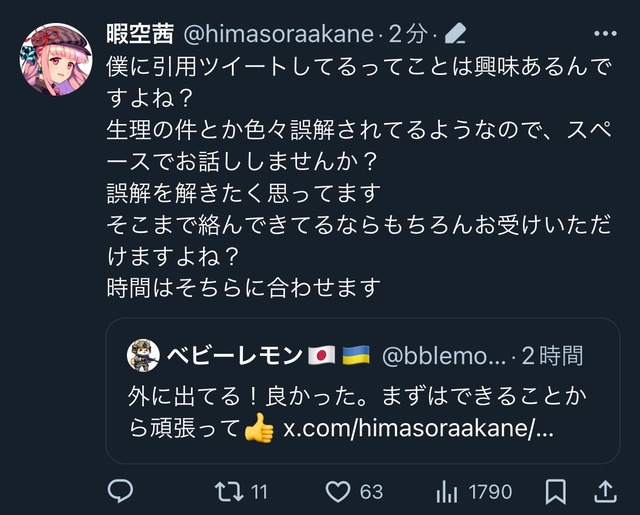This screenshot has width=640, height=515.
Task: Click the ベビーレモン display name
Action: (234, 355)
